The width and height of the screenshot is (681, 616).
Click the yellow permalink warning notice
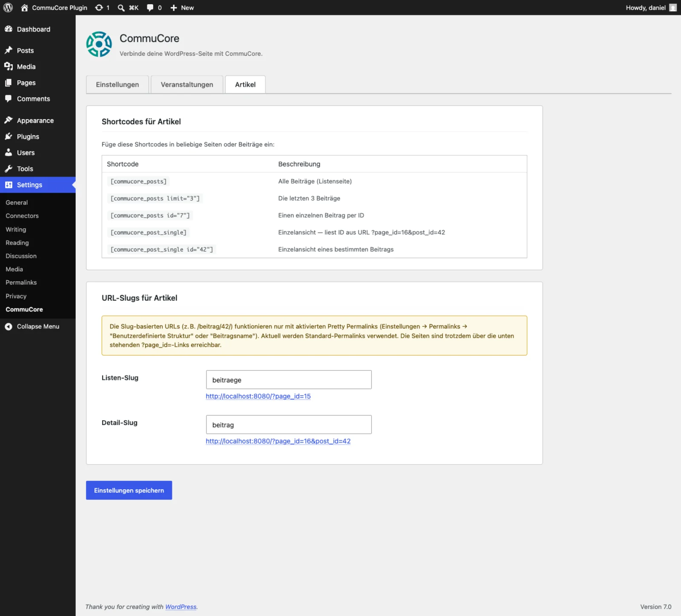tap(314, 335)
